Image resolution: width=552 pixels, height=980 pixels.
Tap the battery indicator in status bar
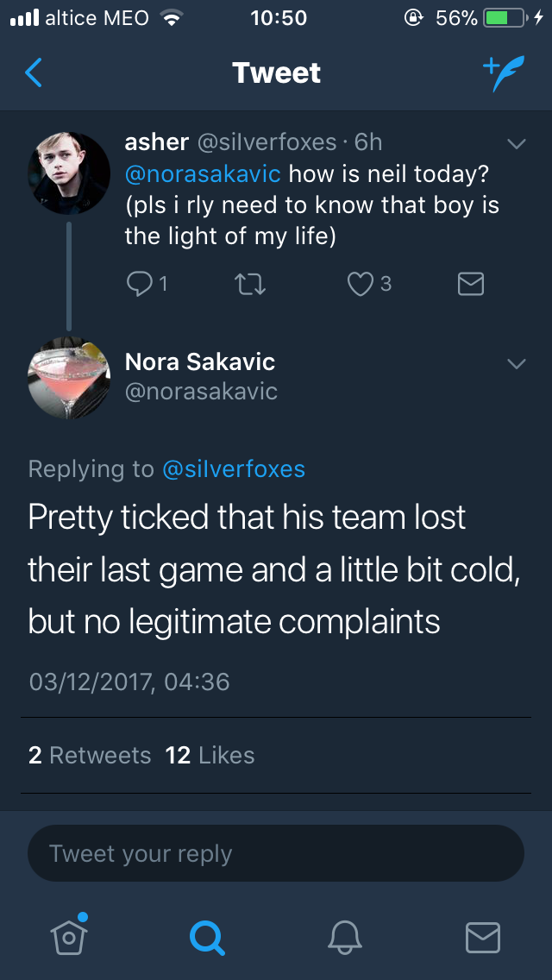(x=503, y=18)
